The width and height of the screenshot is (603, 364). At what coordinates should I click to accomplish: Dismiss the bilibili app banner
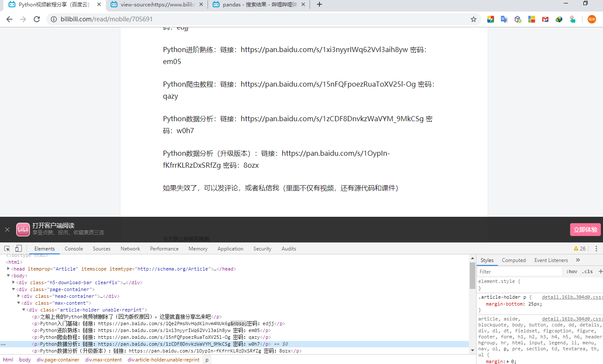point(7,230)
